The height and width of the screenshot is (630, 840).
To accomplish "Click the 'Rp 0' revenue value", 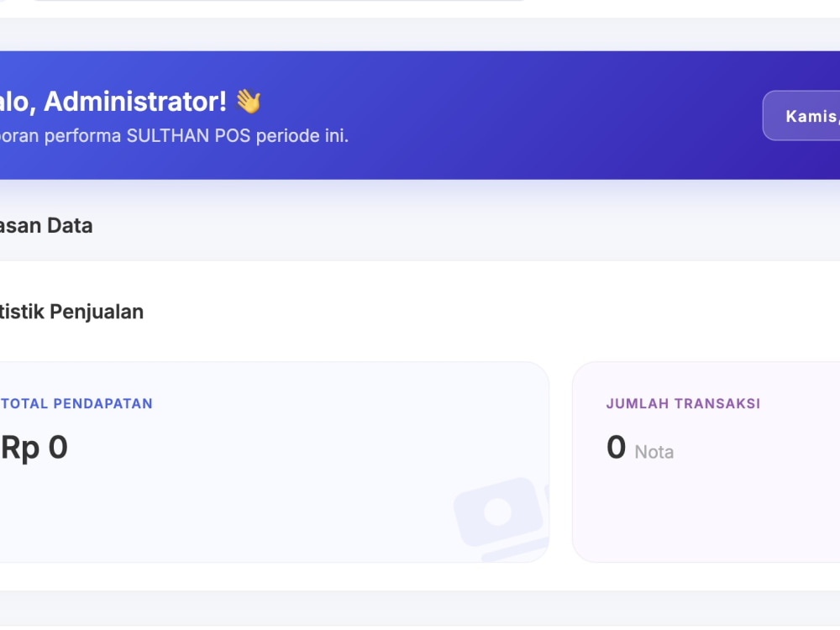I will [34, 448].
